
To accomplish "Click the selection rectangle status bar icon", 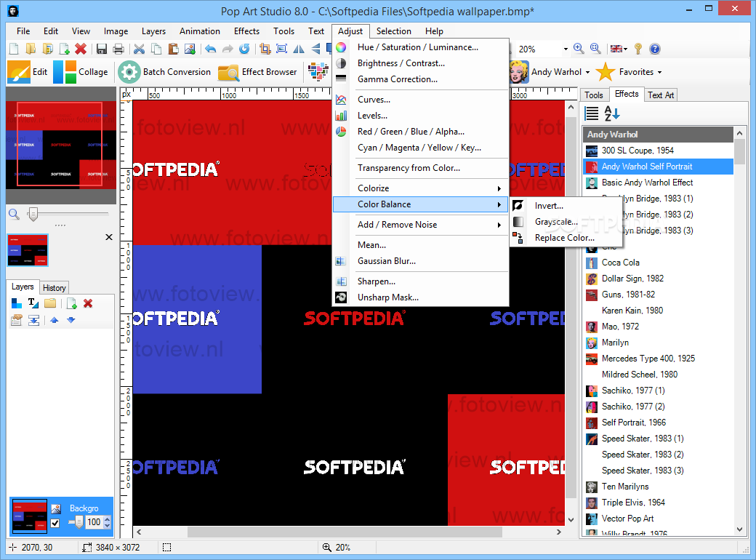I will pyautogui.click(x=166, y=547).
